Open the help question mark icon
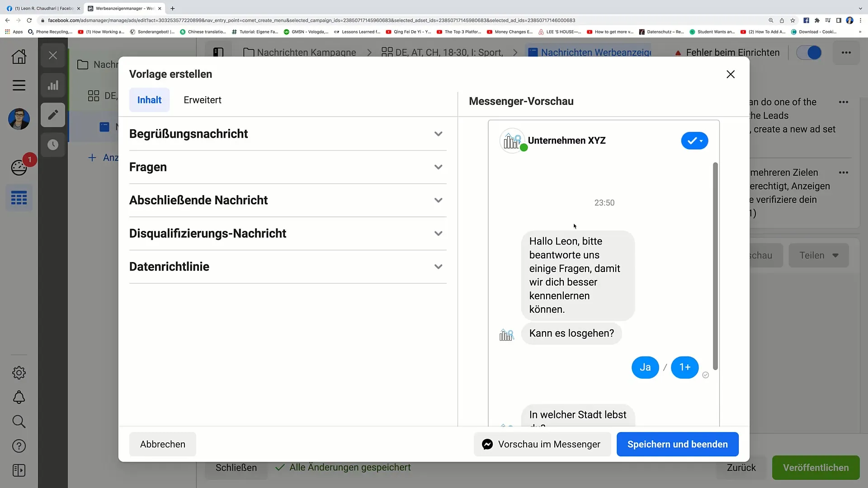The width and height of the screenshot is (868, 488). click(x=19, y=446)
